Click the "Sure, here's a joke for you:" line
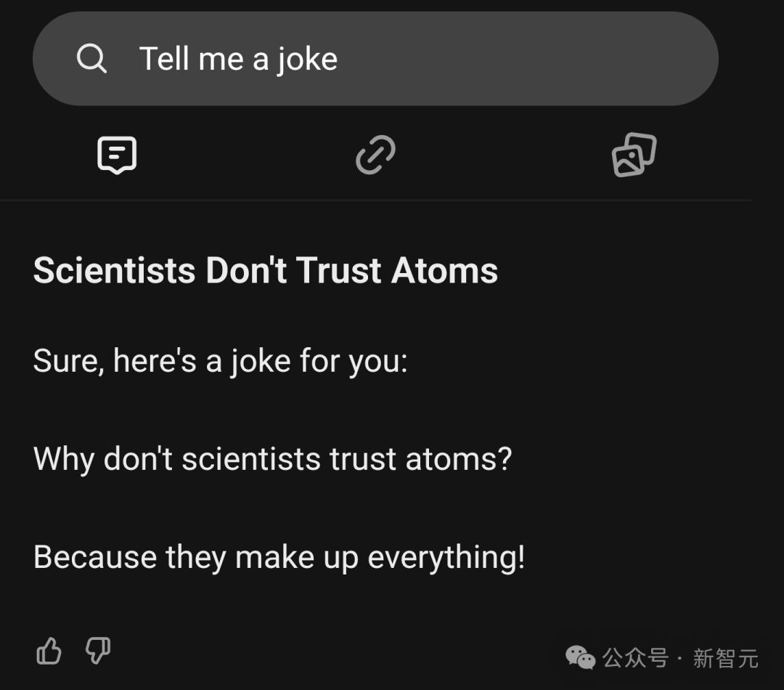 pos(221,361)
